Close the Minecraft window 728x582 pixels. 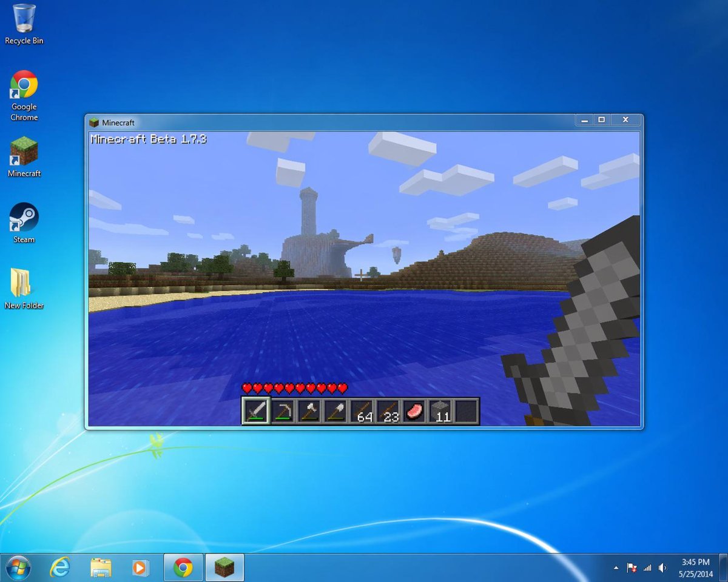point(625,120)
